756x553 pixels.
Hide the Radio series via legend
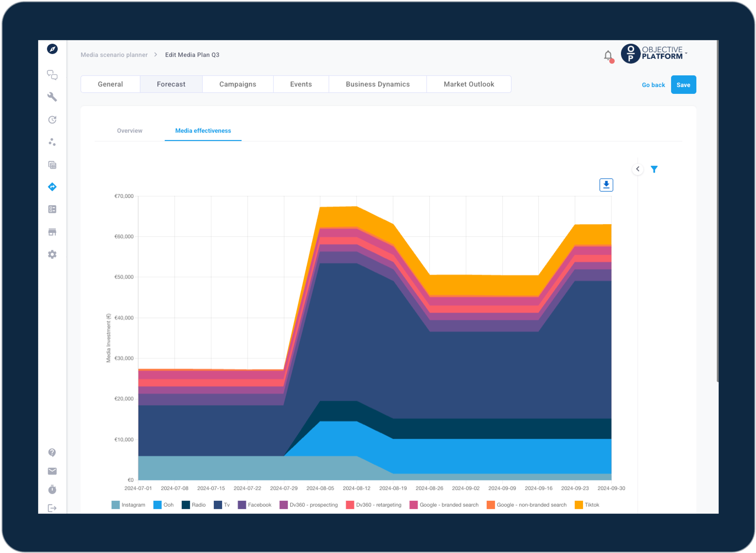click(x=198, y=505)
